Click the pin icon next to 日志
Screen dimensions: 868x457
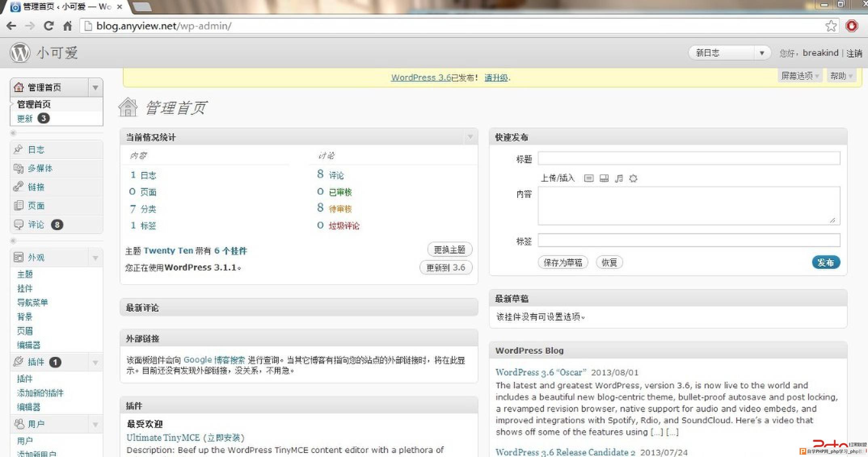point(18,149)
